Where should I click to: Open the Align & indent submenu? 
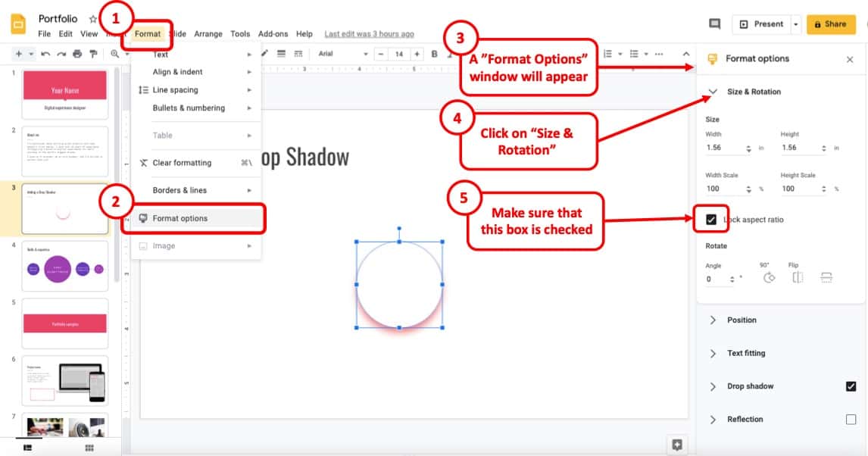(196, 72)
